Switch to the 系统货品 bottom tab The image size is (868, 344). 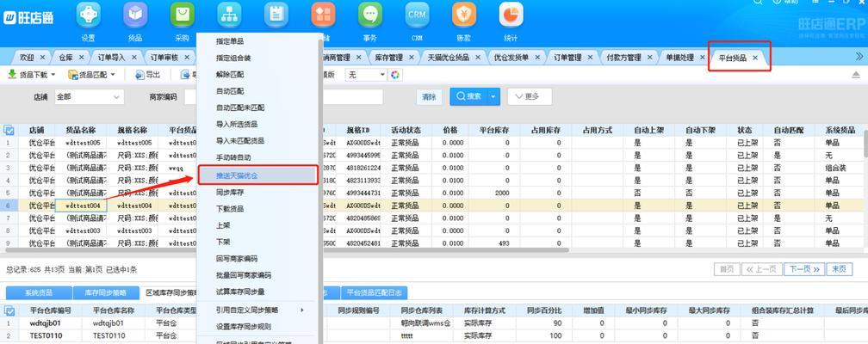click(40, 292)
